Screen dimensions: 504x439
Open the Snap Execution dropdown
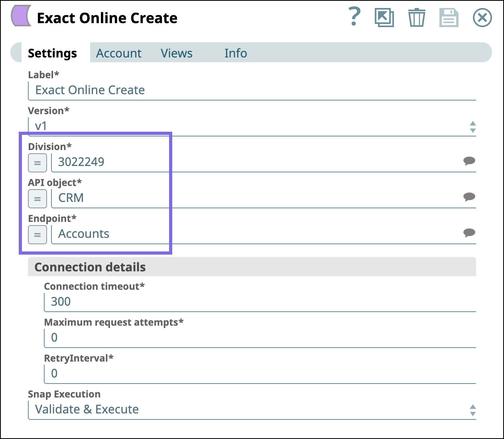[x=252, y=410]
